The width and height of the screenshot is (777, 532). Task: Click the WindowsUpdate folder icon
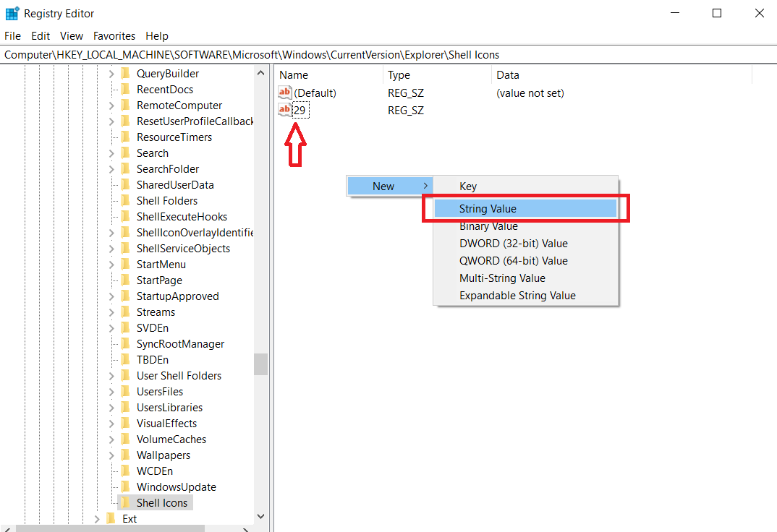click(x=125, y=486)
